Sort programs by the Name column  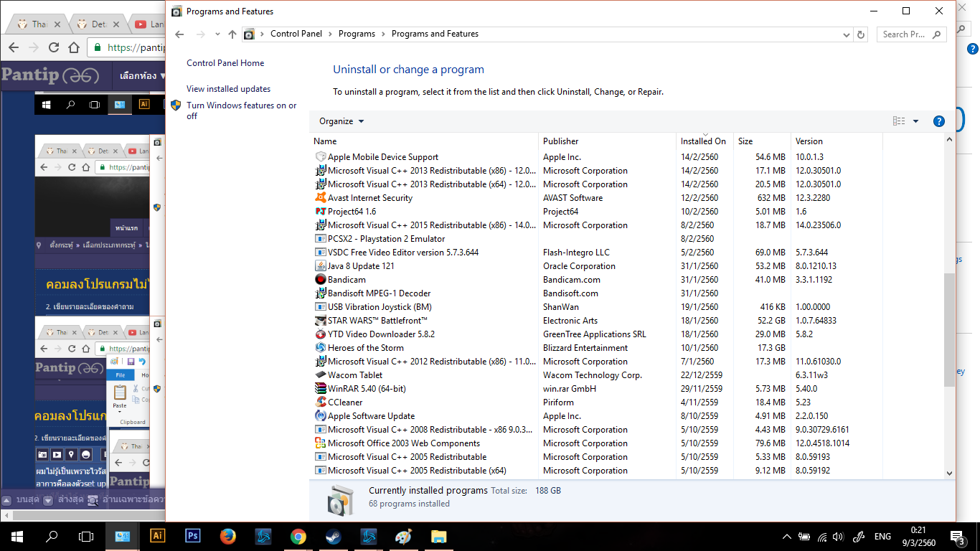(x=424, y=141)
